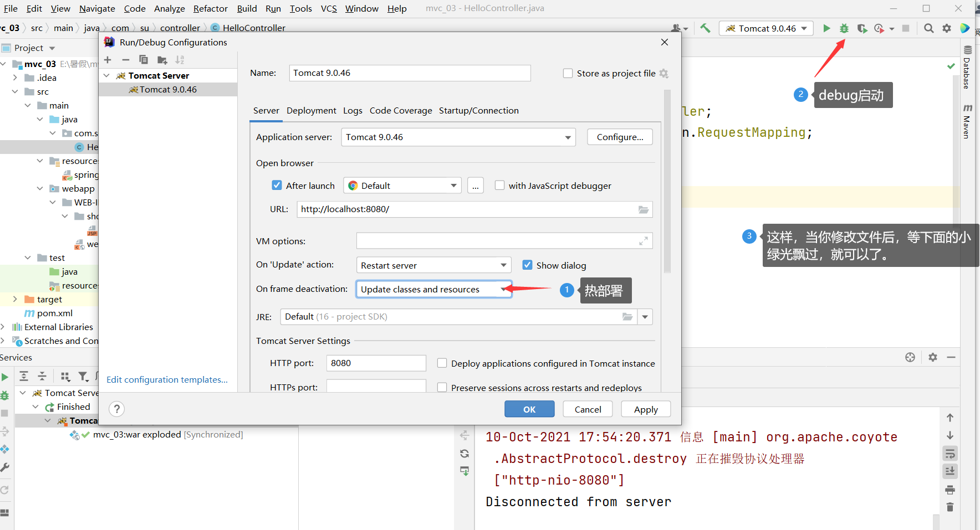Select Tomcat 9.0.46 configuration in tree
This screenshot has width=980, height=530.
168,89
